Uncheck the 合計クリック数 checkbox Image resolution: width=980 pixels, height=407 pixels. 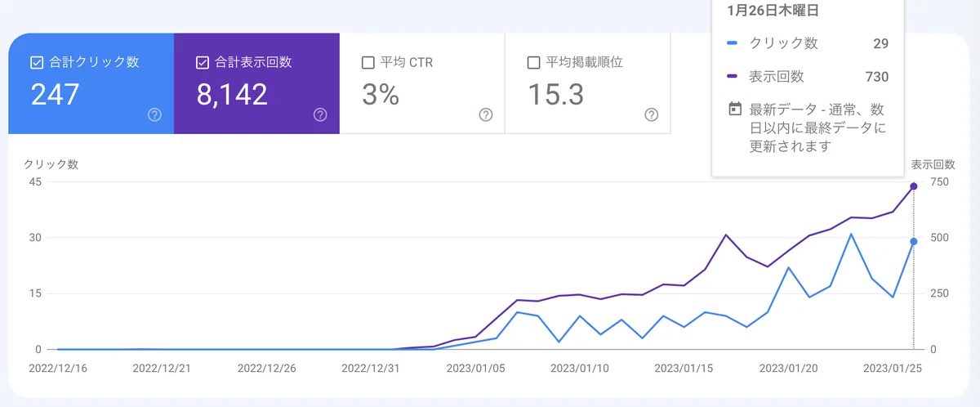tap(36, 63)
